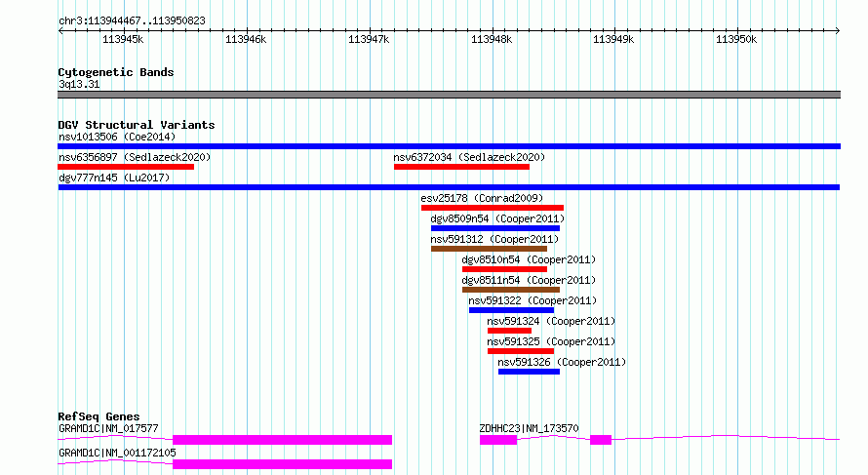Image resolution: width=868 pixels, height=475 pixels.
Task: Click the nsv1013506 (Coe2014) blue variant bar
Action: pyautogui.click(x=449, y=146)
